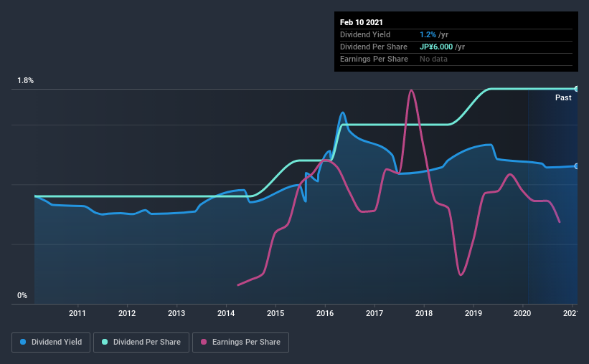Click the JP¥6.000 dividend per share value

pyautogui.click(x=436, y=47)
